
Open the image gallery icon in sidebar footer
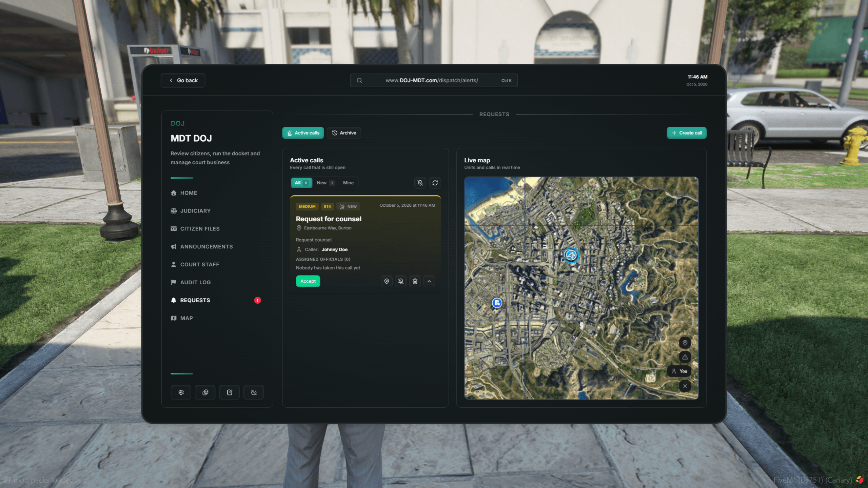click(x=205, y=392)
